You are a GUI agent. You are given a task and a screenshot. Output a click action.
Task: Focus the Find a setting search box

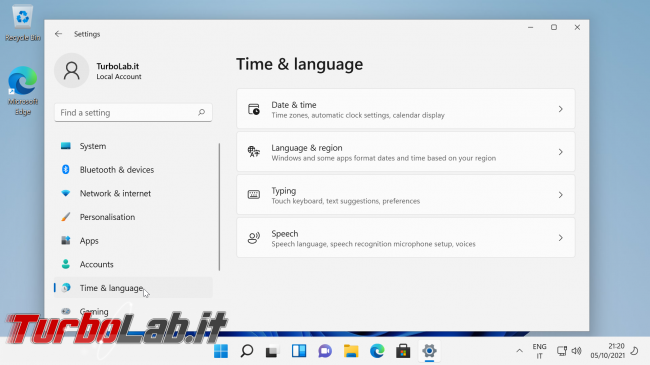pyautogui.click(x=133, y=112)
